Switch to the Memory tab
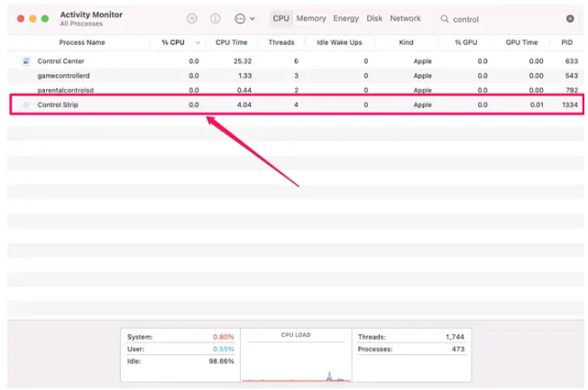This screenshot has width=588, height=390. (x=311, y=18)
